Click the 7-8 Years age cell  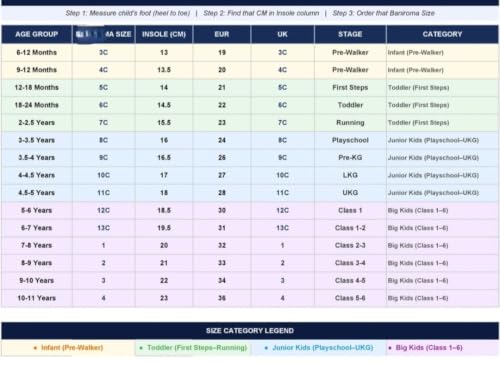(37, 245)
